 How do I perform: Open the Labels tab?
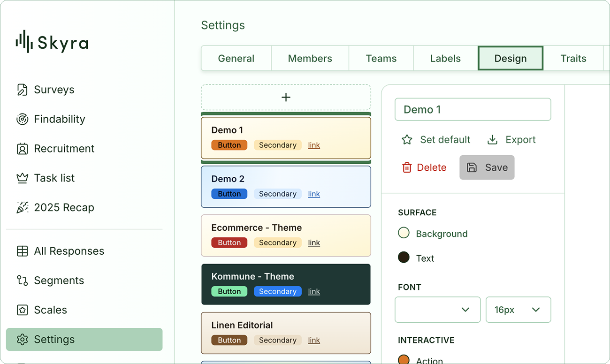[x=445, y=58]
